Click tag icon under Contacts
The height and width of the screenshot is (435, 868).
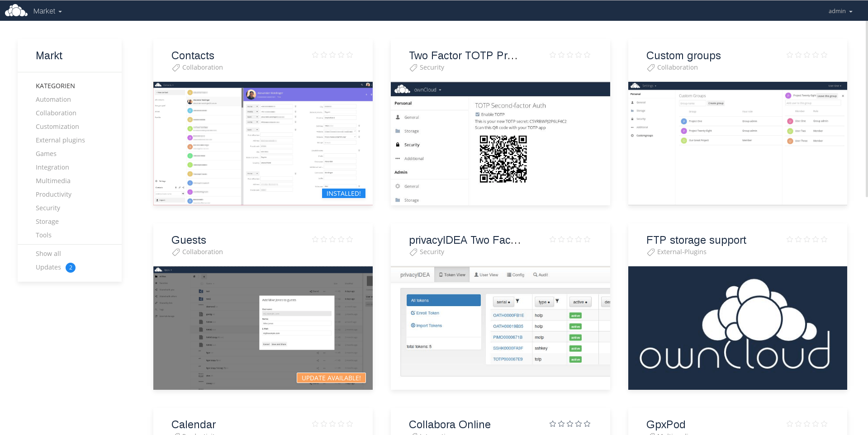pyautogui.click(x=176, y=68)
